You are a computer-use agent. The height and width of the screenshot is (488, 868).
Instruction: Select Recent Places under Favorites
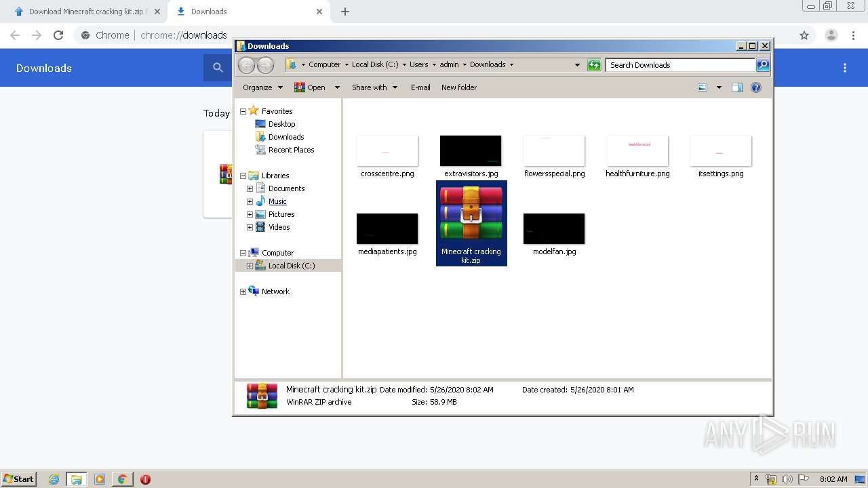click(x=291, y=150)
